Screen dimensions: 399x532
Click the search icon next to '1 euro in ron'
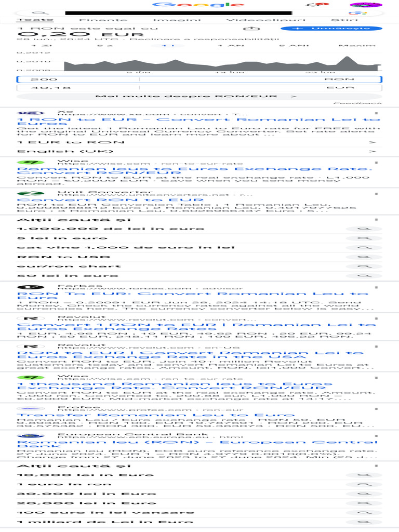coord(364,485)
